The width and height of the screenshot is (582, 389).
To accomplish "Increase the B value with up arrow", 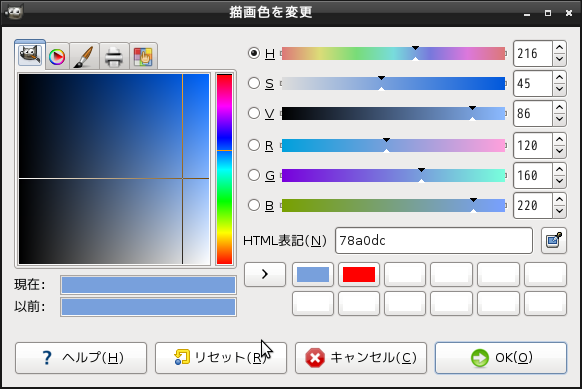I will (559, 199).
